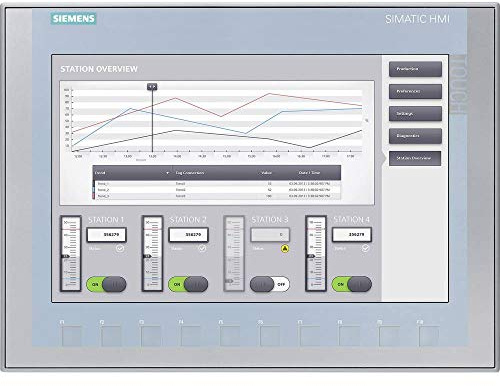Turn on the Station 3 switch
Image resolution: width=500 pixels, height=386 pixels.
270,284
